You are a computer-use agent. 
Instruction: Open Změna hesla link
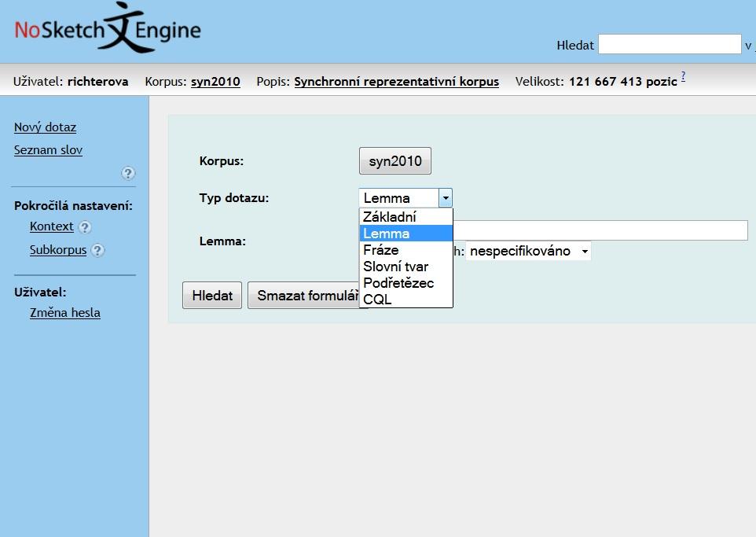pyautogui.click(x=65, y=313)
